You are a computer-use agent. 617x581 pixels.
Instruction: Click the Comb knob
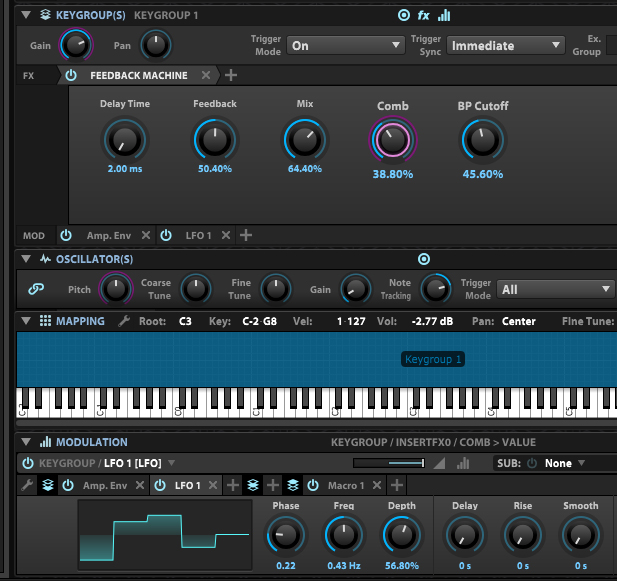pos(393,140)
